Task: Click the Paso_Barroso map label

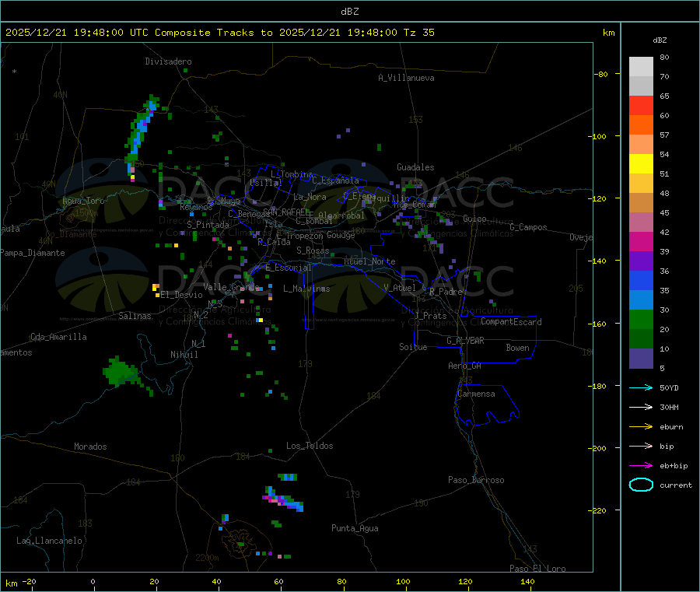Action: click(476, 480)
